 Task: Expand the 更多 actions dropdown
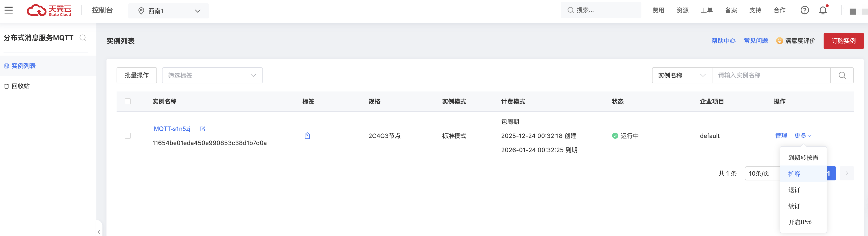tap(803, 136)
